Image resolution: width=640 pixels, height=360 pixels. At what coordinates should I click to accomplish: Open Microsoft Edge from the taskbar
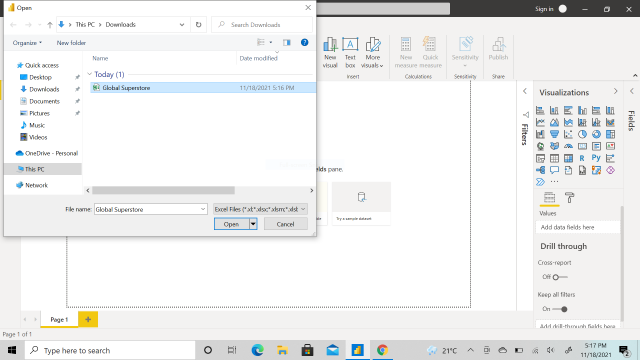257,350
